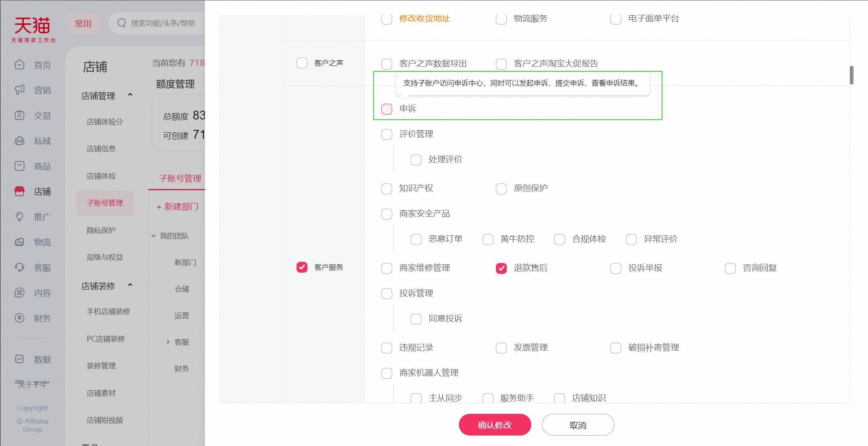Check the 评价管理 checkbox
Screen dimensions: 868x446
387,134
